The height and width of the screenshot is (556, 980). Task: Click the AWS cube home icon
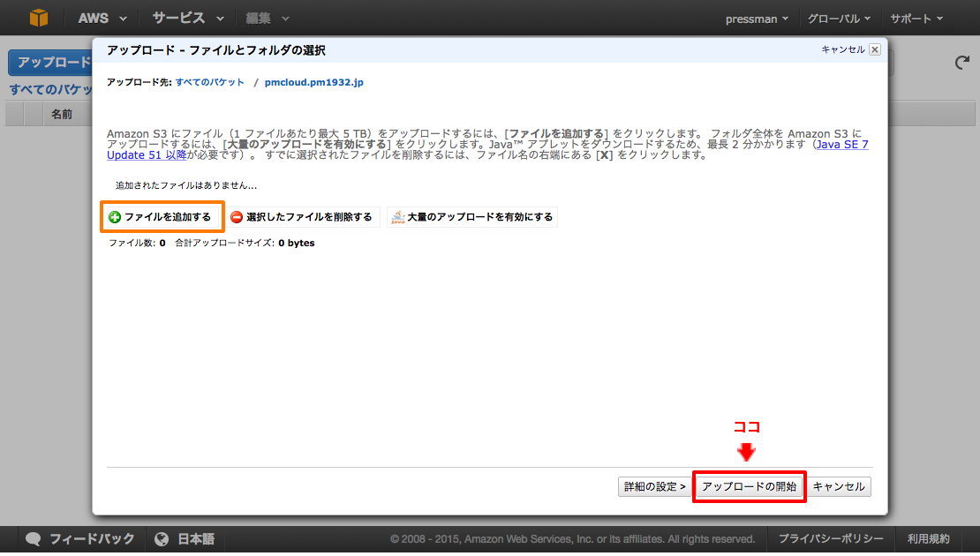[37, 17]
